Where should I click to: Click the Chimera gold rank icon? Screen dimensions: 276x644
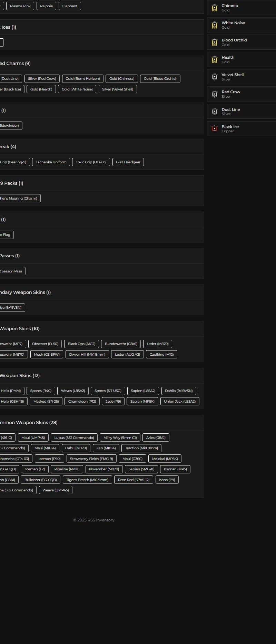[215, 8]
